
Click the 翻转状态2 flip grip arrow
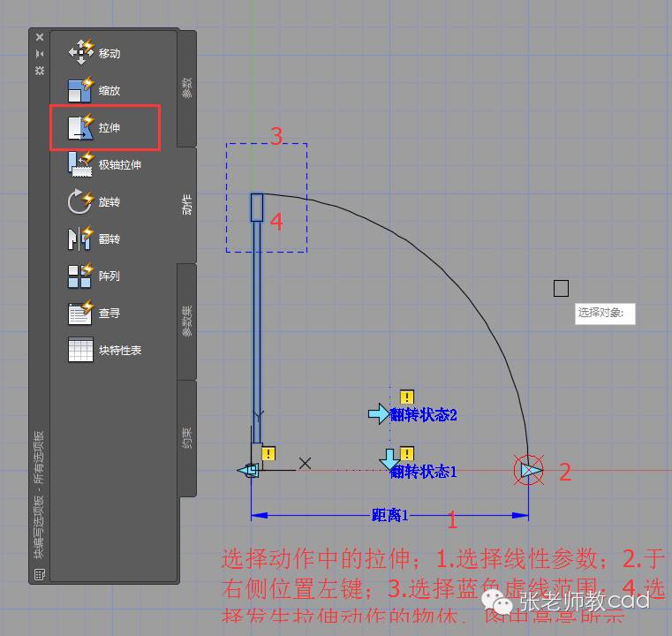pyautogui.click(x=379, y=413)
